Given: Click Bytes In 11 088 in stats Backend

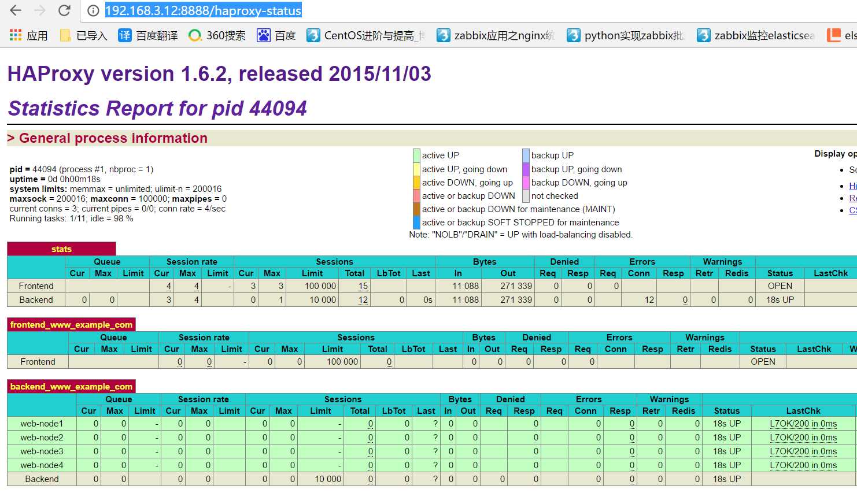Looking at the screenshot, I should (466, 300).
